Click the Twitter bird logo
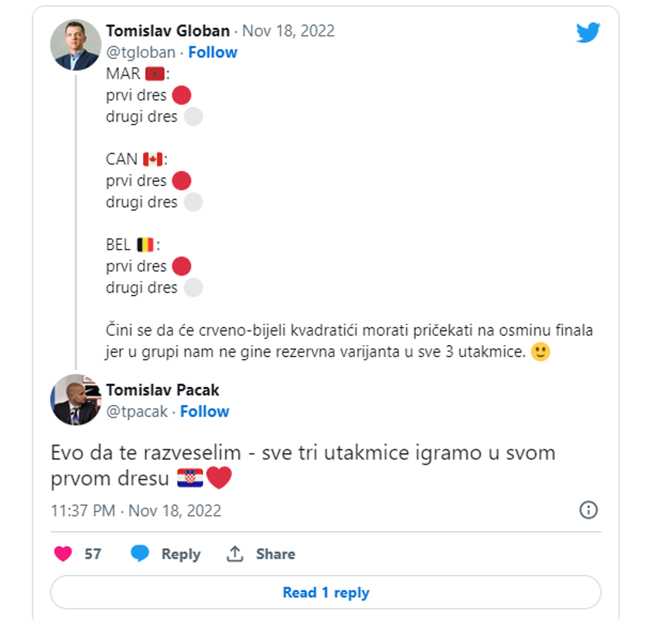This screenshot has height=620, width=672. pyautogui.click(x=588, y=33)
